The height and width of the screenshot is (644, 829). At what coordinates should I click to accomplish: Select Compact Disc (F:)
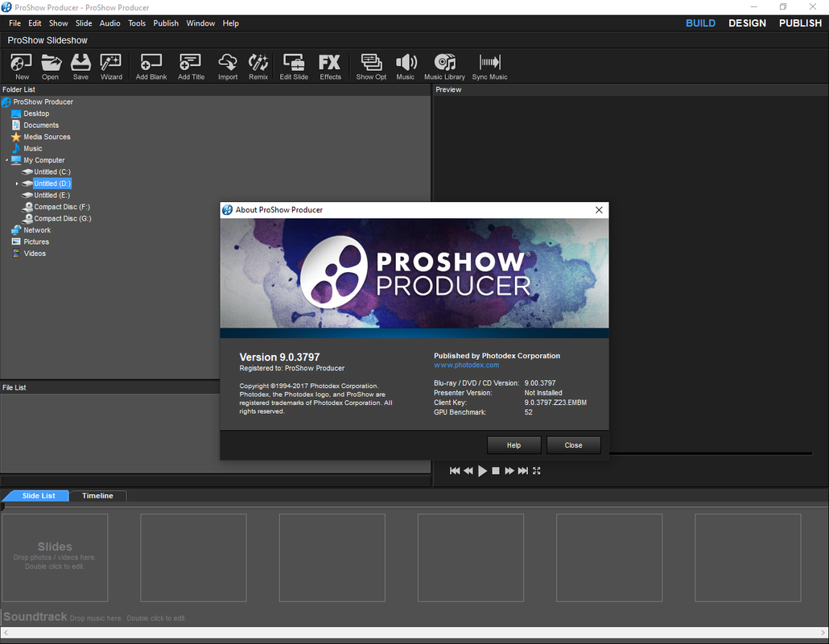tap(61, 207)
